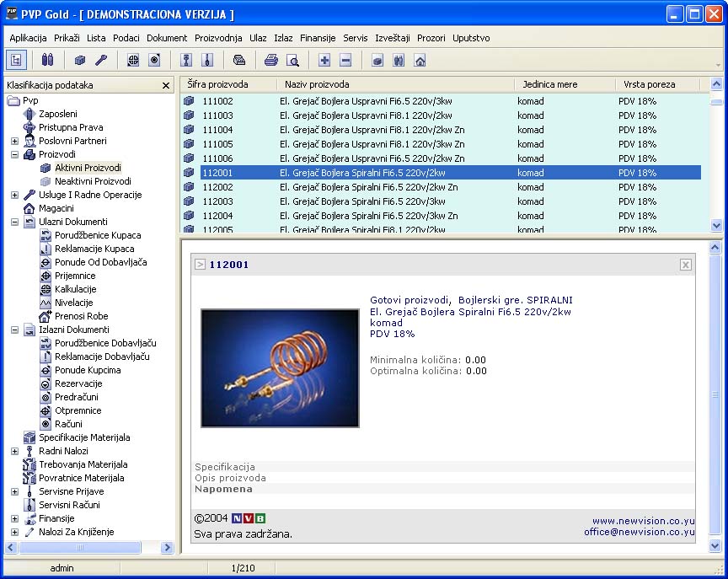Collapse the Ulazni Dokumenti tree node
Image resolution: width=728 pixels, height=579 pixels.
[x=14, y=222]
